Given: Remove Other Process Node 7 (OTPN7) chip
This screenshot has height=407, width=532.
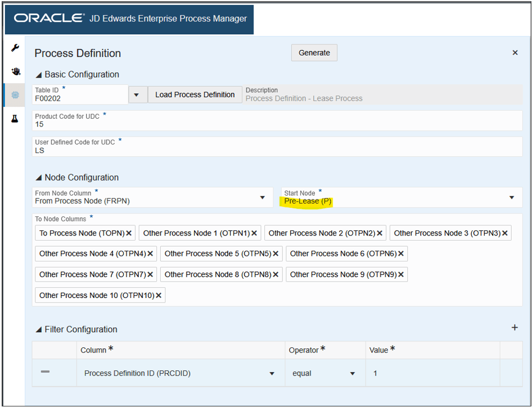Looking at the screenshot, I should coord(150,274).
